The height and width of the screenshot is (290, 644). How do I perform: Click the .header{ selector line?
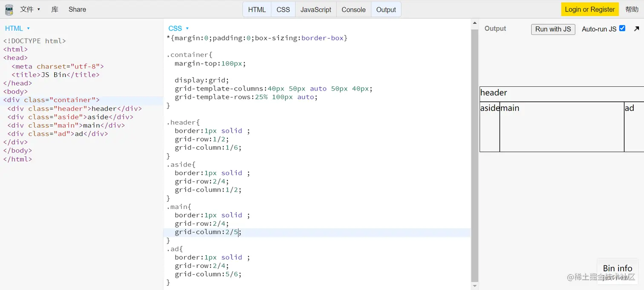(183, 122)
